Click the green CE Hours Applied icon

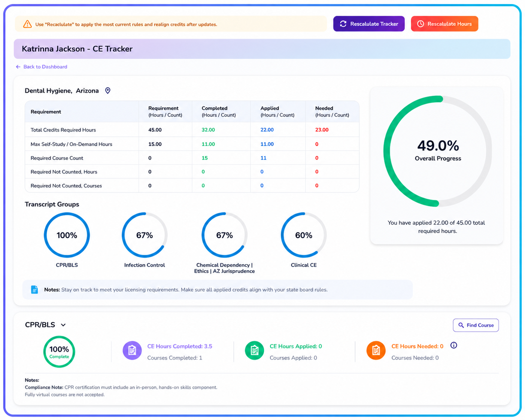(255, 351)
